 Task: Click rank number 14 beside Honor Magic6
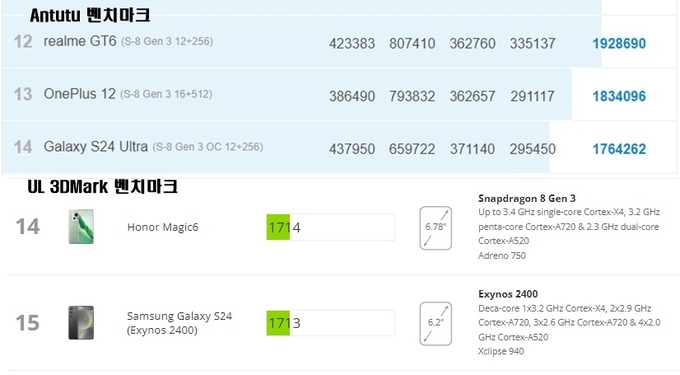point(28,227)
